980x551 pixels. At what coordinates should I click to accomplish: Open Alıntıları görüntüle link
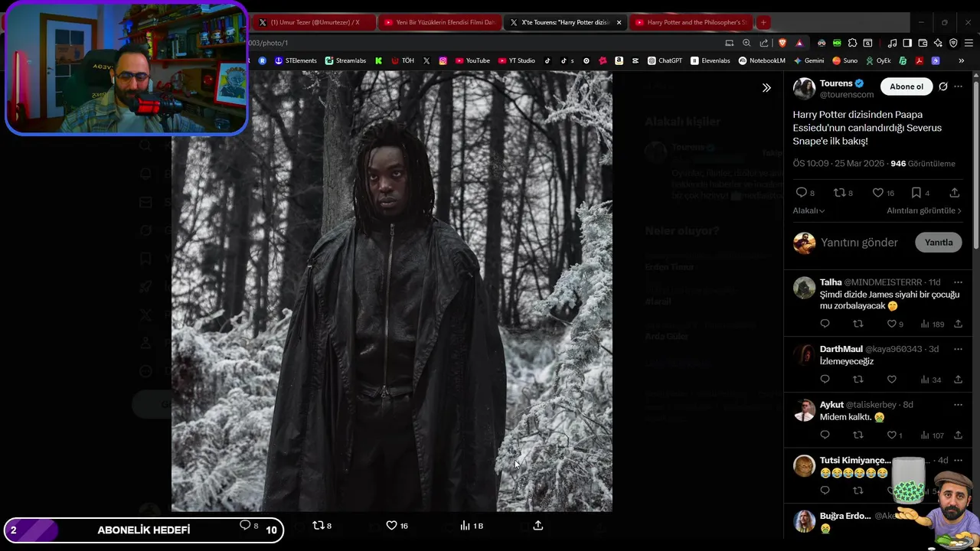pyautogui.click(x=924, y=210)
